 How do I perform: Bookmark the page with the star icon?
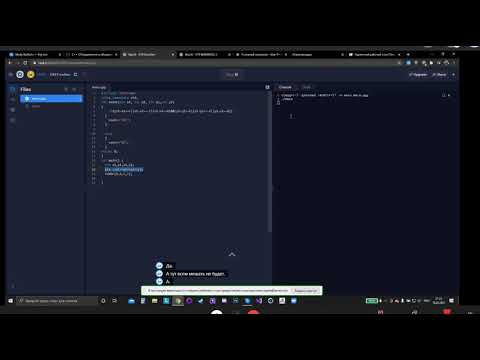tap(399, 63)
